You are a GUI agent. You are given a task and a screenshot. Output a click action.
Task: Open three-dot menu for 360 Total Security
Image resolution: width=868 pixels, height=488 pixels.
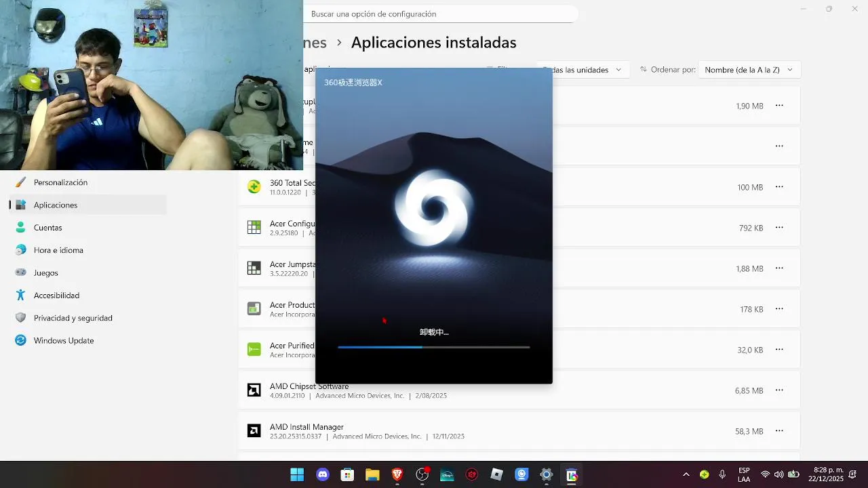pos(779,187)
